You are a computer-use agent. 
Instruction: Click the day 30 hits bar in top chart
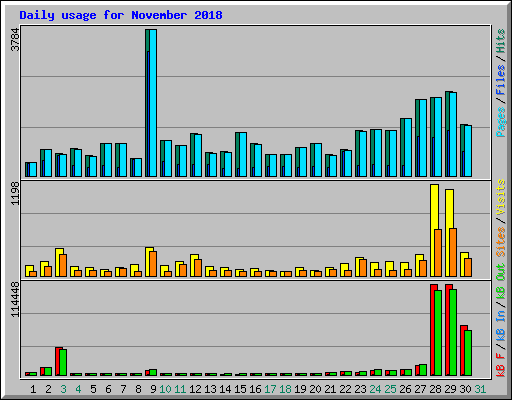click(x=462, y=150)
